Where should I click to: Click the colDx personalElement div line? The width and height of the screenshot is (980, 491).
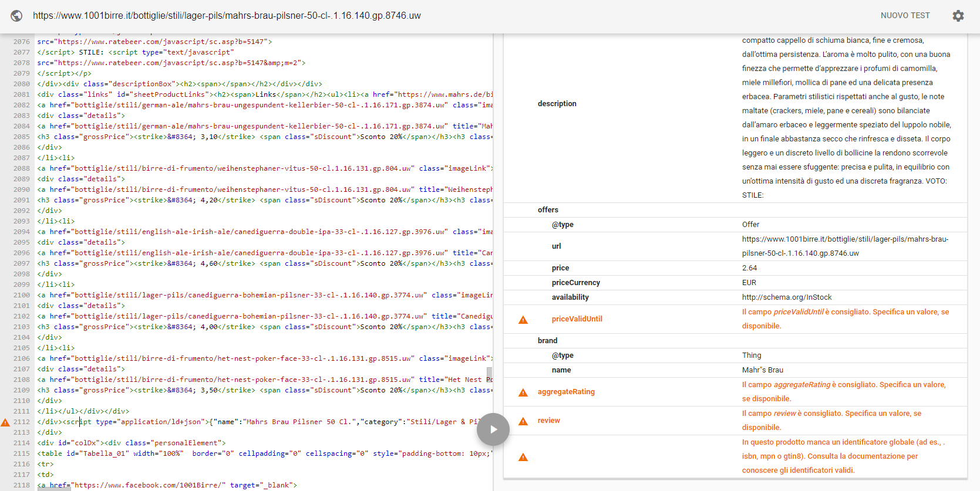pos(132,443)
